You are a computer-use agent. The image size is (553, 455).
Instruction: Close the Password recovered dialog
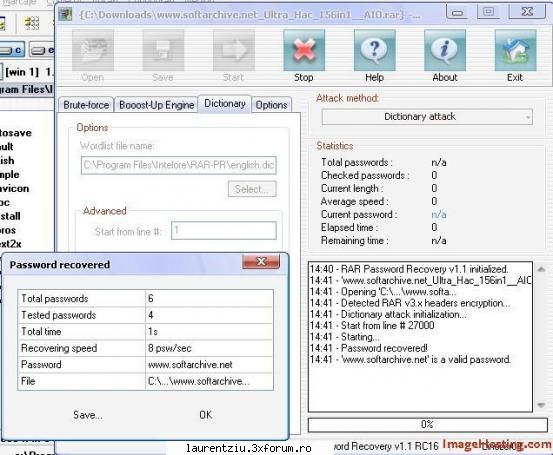(261, 261)
